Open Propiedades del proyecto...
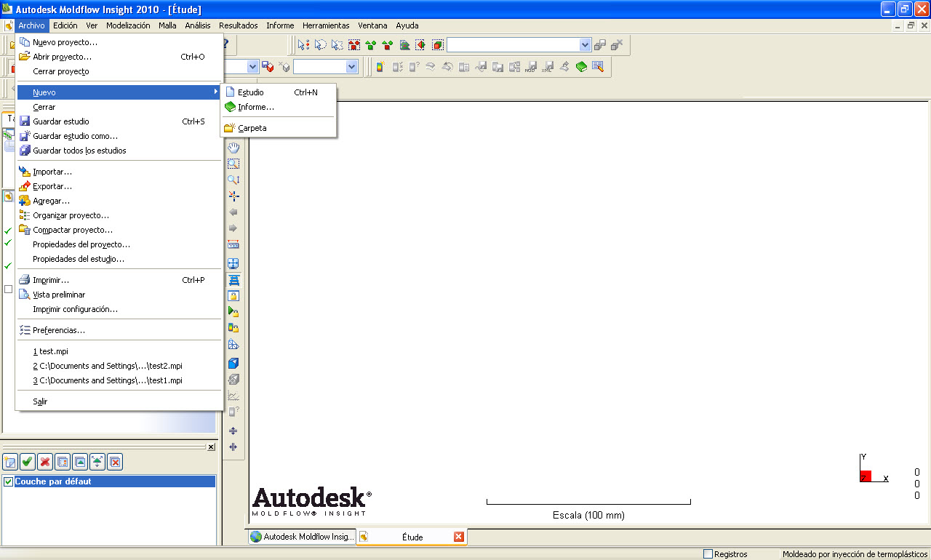 pos(119,244)
